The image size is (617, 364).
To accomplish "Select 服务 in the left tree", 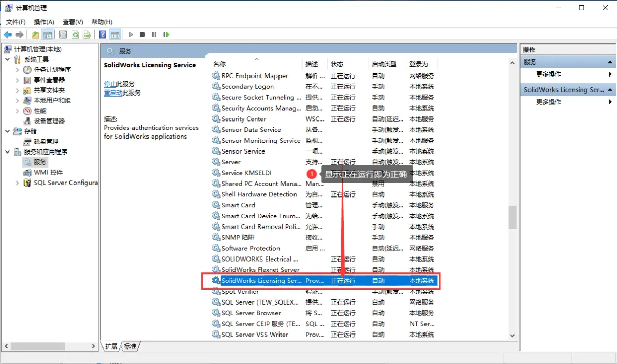I will coord(40,162).
